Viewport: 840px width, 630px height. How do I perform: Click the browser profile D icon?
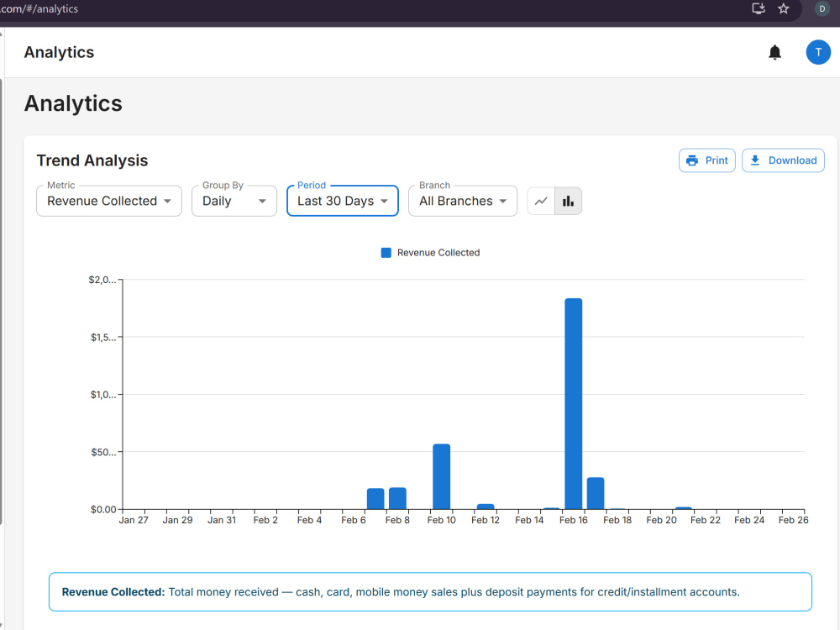coord(822,8)
